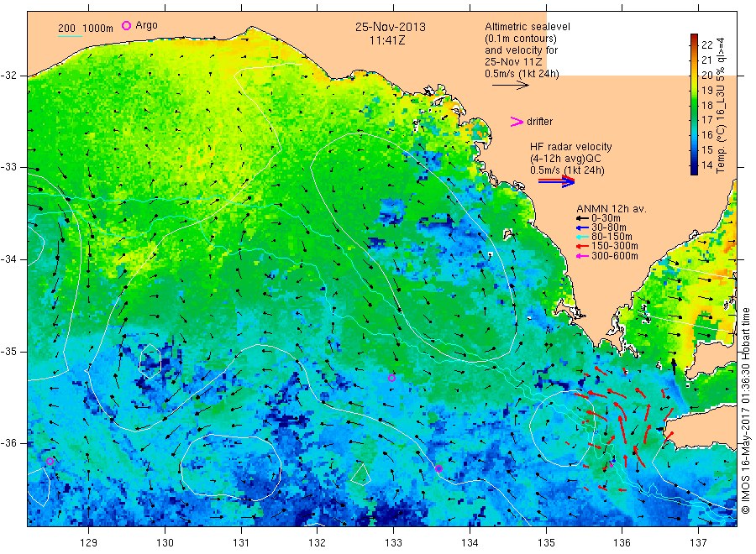The image size is (756, 554).
Task: Click the IMOS copyright timestamp text
Action: (746, 411)
